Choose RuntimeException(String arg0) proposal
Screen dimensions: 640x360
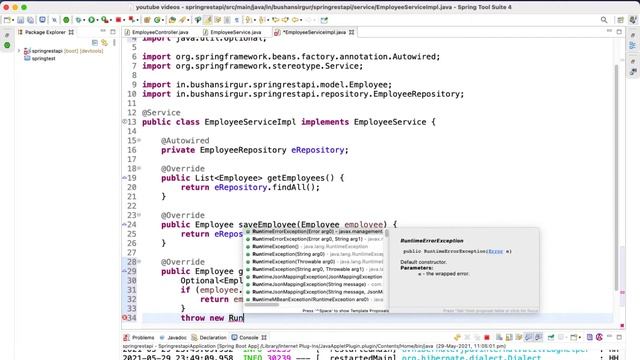(314, 254)
